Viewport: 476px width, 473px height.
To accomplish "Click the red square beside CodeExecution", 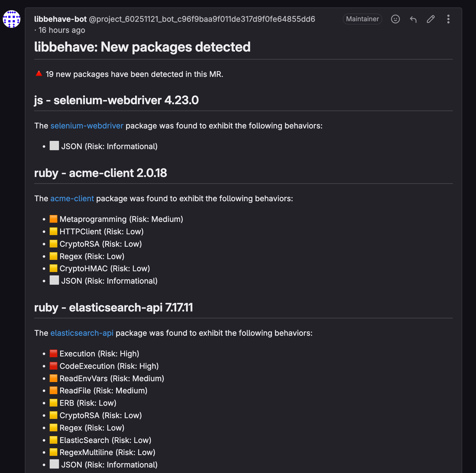I will point(54,366).
